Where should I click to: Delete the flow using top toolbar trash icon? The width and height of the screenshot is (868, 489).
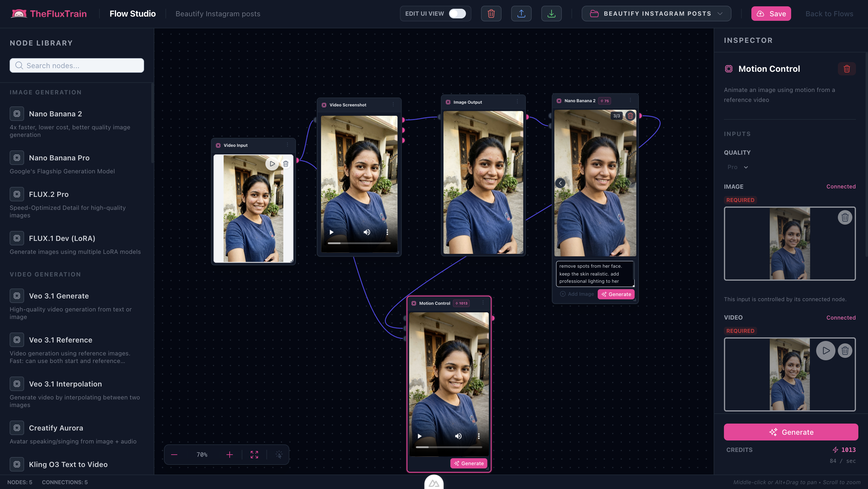491,14
